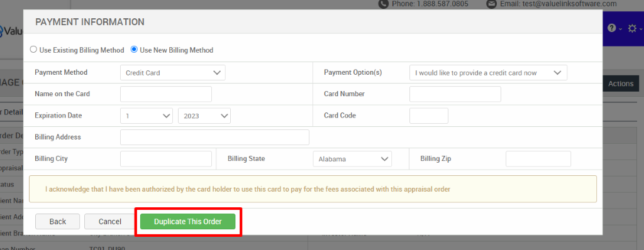Click the Expiration Date label
The image size is (644, 250).
tap(58, 116)
